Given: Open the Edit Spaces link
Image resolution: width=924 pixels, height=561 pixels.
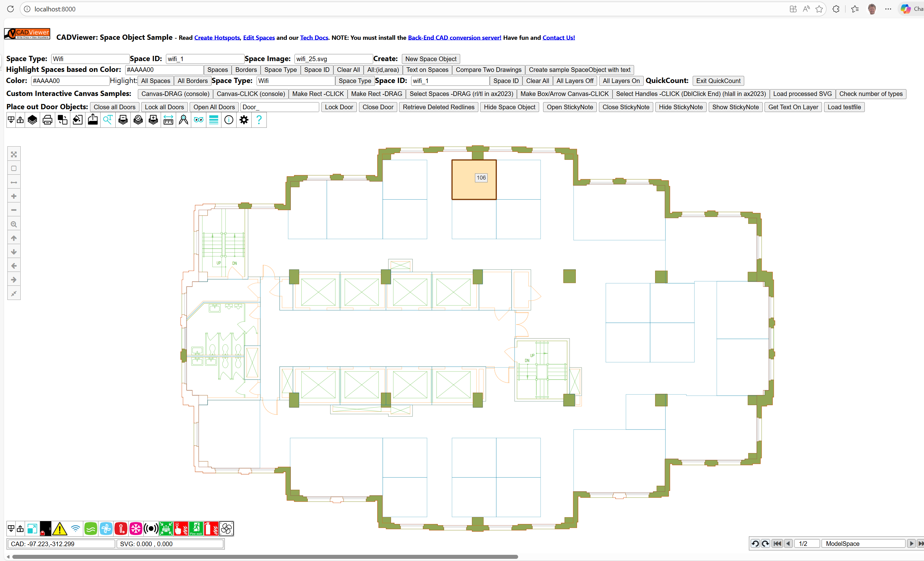Looking at the screenshot, I should pyautogui.click(x=259, y=38).
